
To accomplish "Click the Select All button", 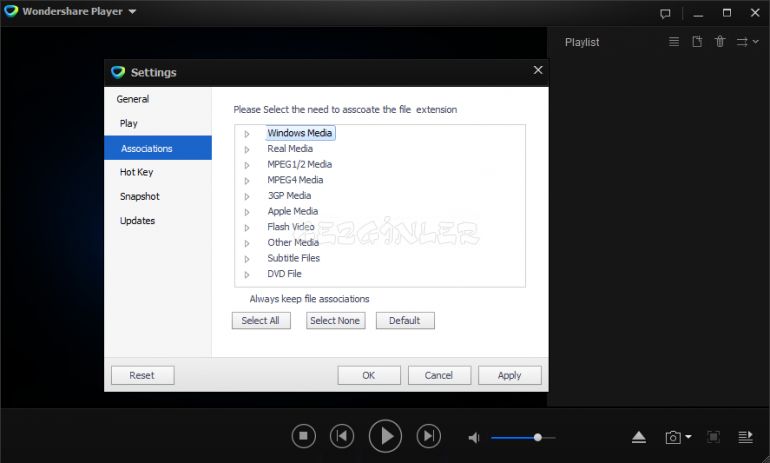I will 261,321.
